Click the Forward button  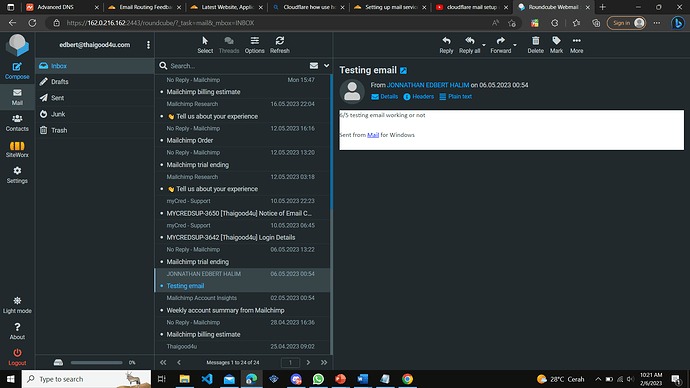[501, 45]
